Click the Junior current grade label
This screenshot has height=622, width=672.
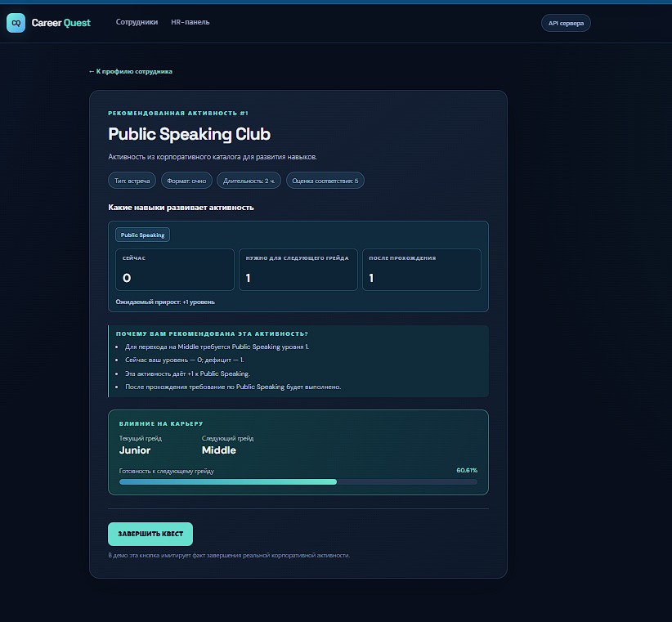coord(135,450)
